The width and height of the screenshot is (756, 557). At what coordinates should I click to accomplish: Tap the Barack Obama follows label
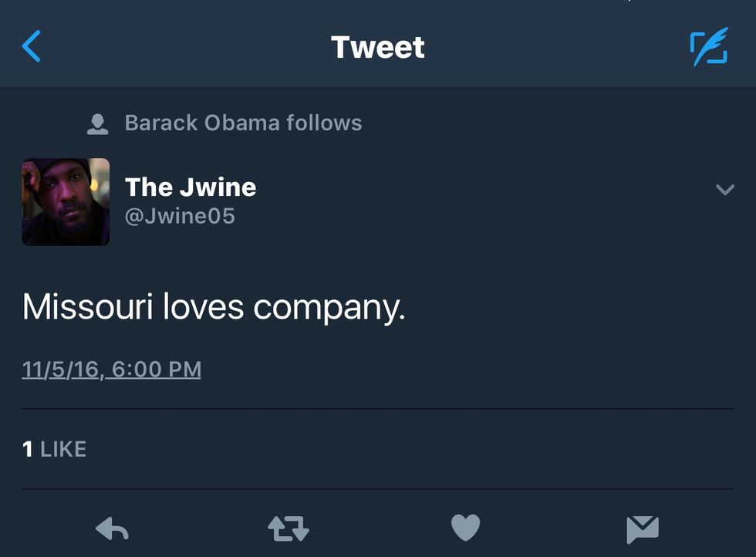pos(243,123)
